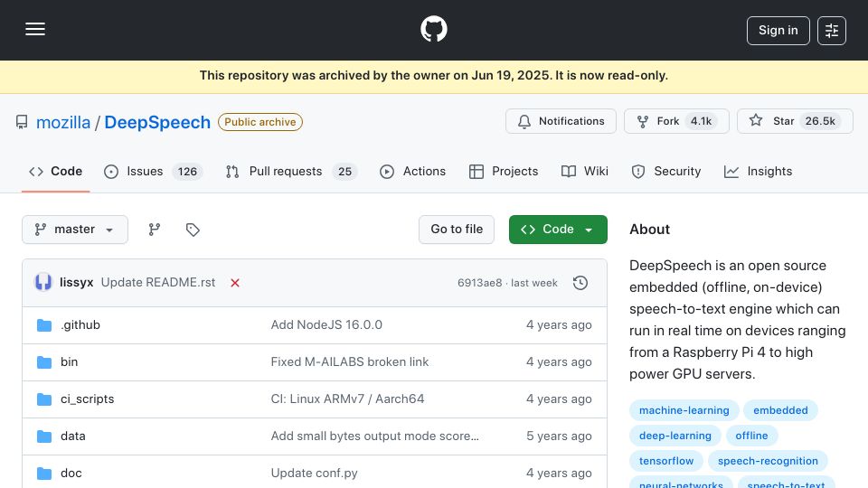Select the tensorflow topic tag
This screenshot has height=488, width=868.
666,461
